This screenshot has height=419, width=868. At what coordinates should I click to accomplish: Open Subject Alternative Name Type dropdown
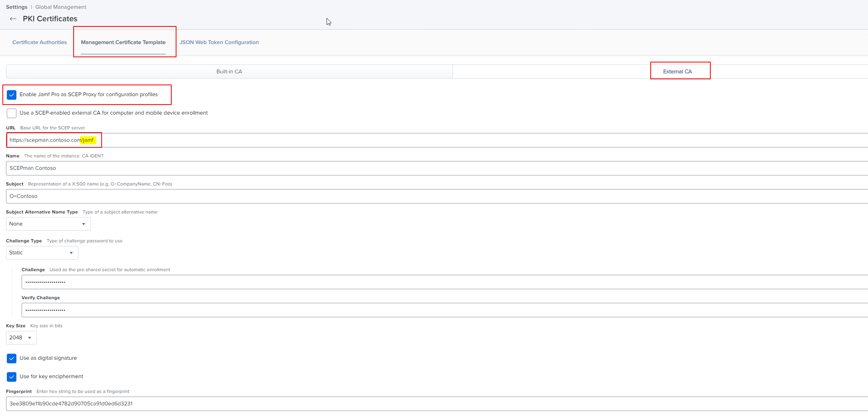[48, 224]
